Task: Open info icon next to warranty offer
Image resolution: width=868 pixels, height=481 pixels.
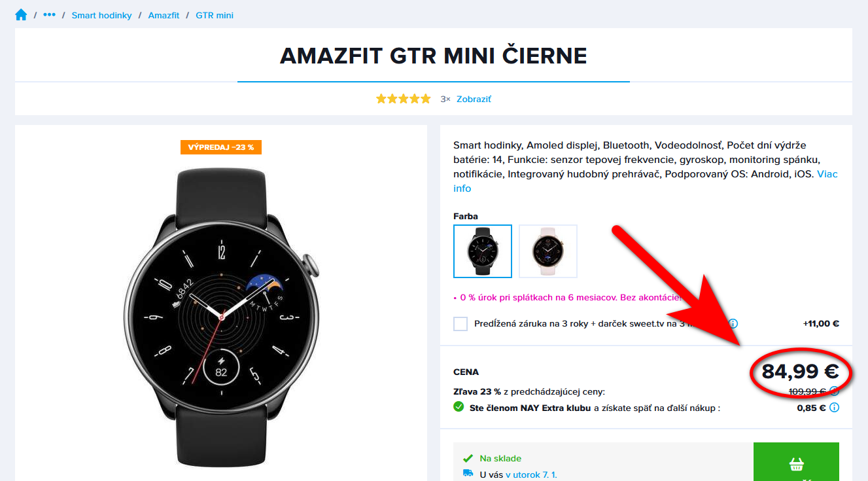Action: click(733, 323)
